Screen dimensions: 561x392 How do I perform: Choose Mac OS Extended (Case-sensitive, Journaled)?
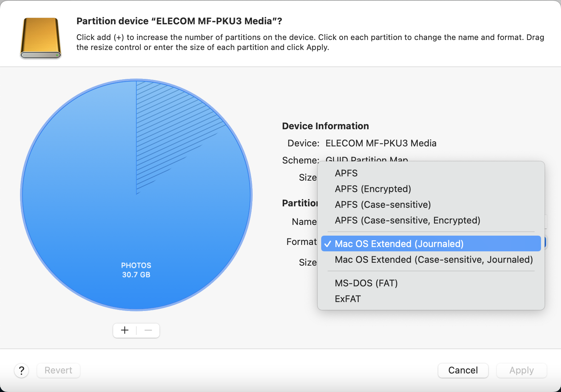[433, 260]
